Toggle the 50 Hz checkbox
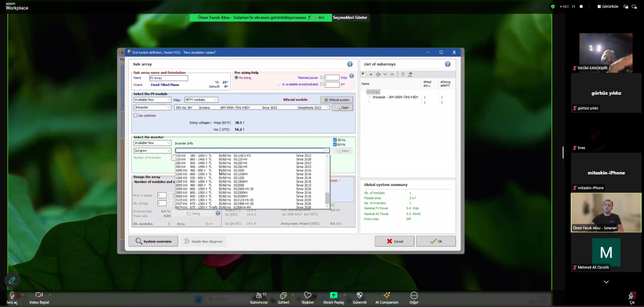644x307 pixels. (x=335, y=140)
